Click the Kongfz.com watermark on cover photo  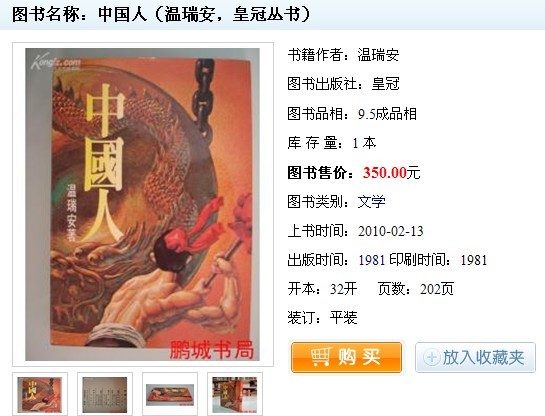pyautogui.click(x=56, y=62)
